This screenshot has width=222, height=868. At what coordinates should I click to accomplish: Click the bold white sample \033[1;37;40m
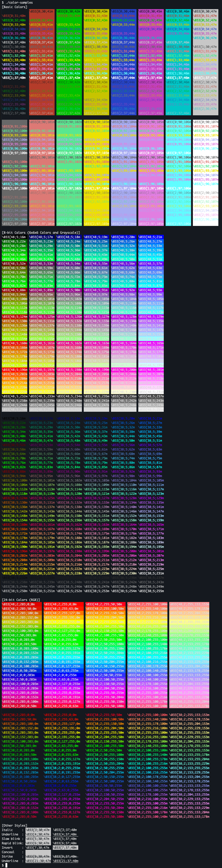coord(14,78)
